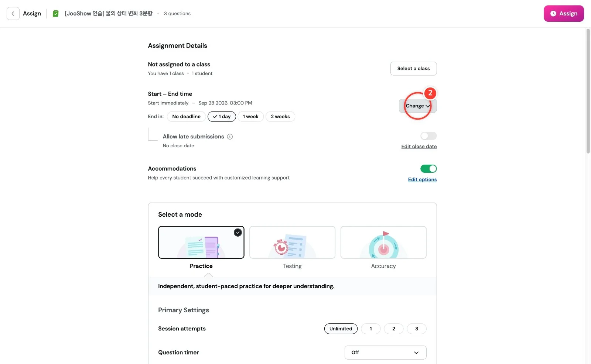This screenshot has width=591, height=364.
Task: Choose the 1 day deadline
Action: [222, 117]
